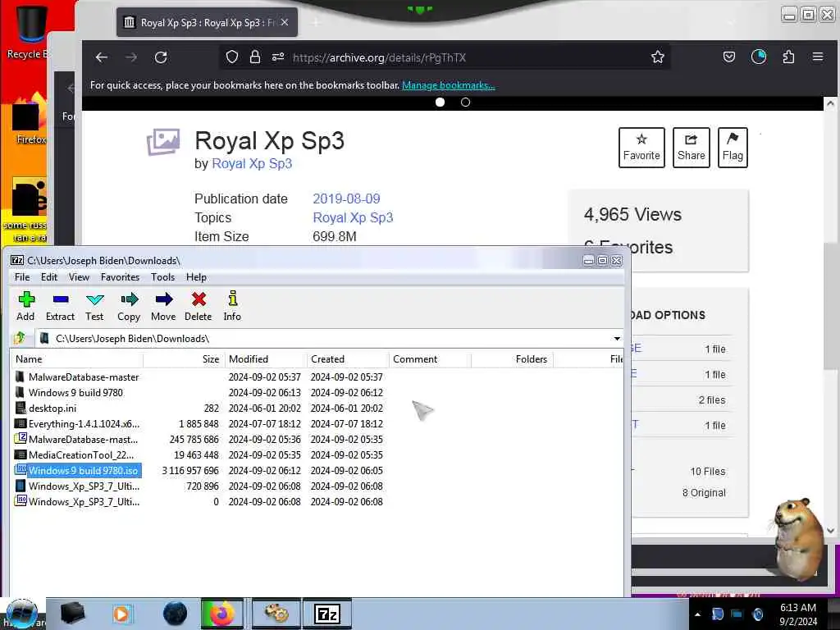
Task: Go back in the Firefox browser
Action: click(x=101, y=57)
